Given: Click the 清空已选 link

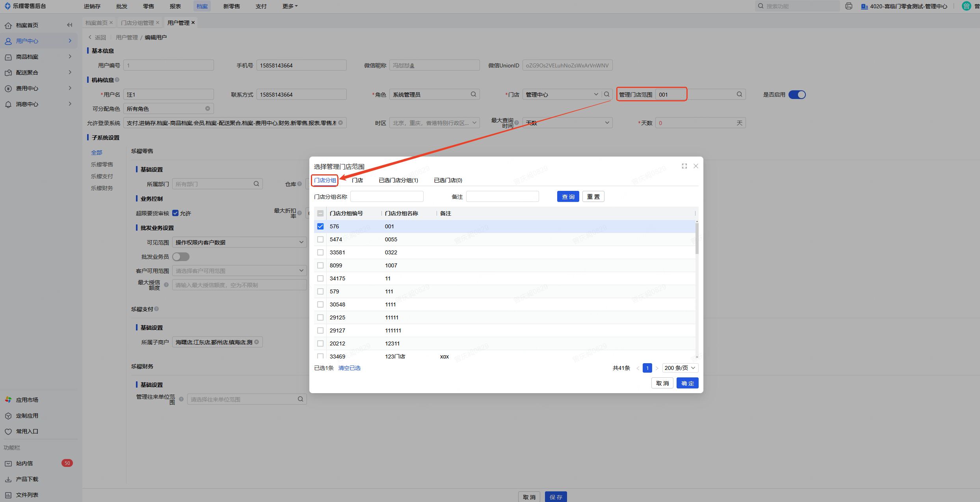Looking at the screenshot, I should 349,368.
